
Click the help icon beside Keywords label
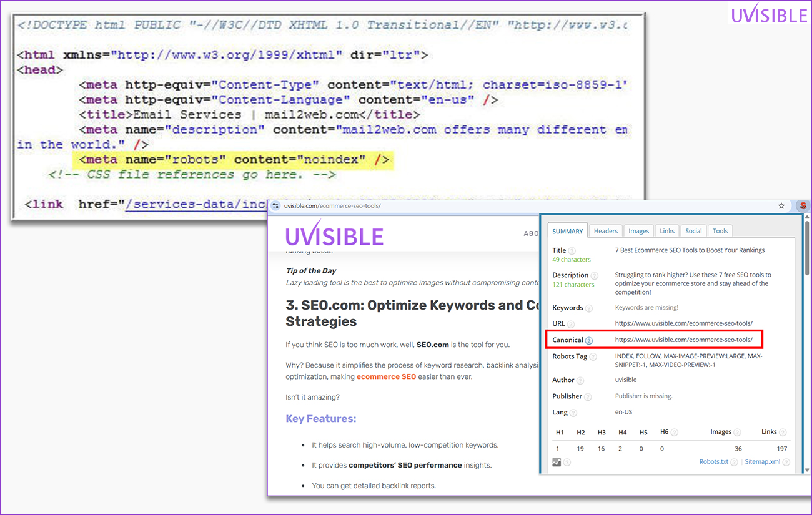tap(589, 308)
